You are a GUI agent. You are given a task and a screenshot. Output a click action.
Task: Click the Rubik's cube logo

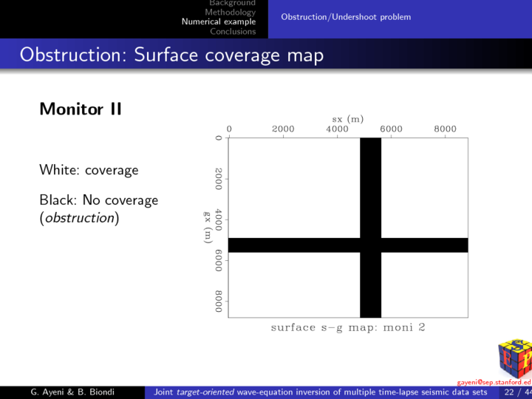click(x=515, y=358)
